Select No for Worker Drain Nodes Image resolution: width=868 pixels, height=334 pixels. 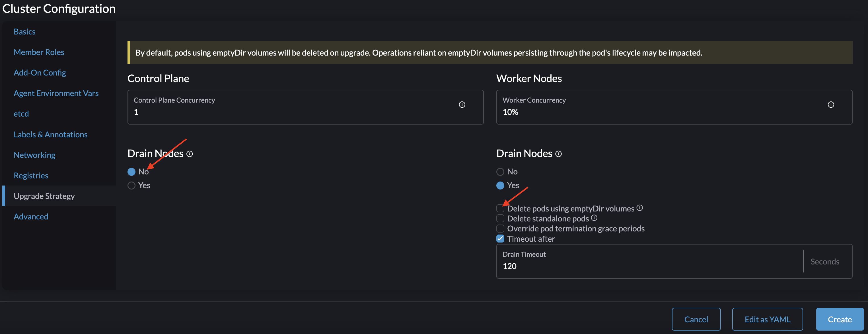pos(500,171)
